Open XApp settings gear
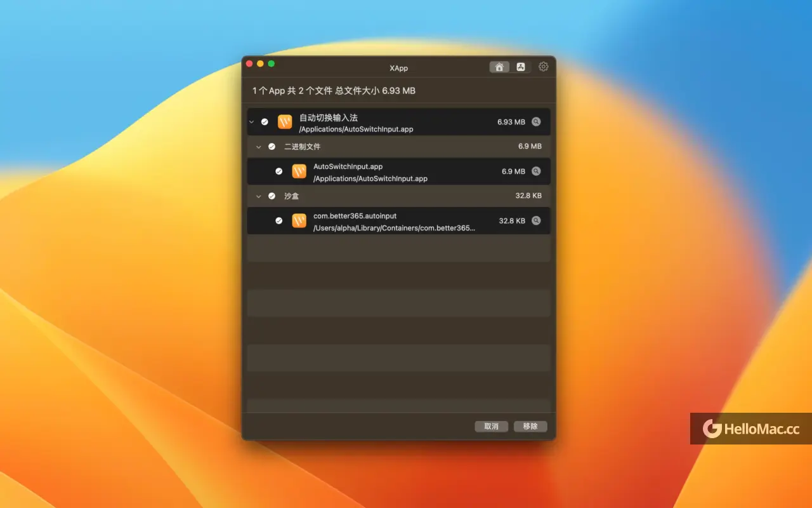Screen dimensions: 812x508 544,67
